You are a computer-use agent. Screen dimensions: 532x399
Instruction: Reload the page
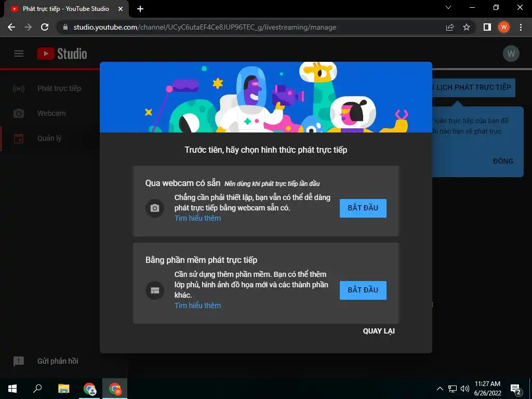[x=45, y=27]
